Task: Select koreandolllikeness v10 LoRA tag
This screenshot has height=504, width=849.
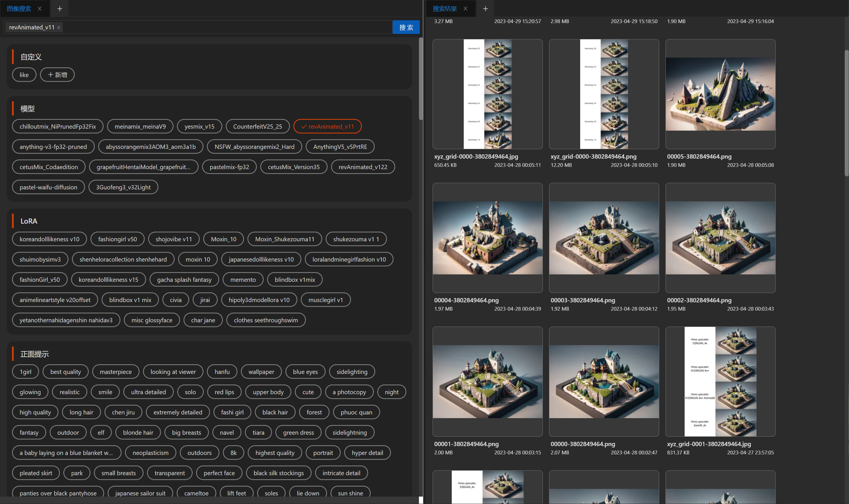Action: pos(50,239)
